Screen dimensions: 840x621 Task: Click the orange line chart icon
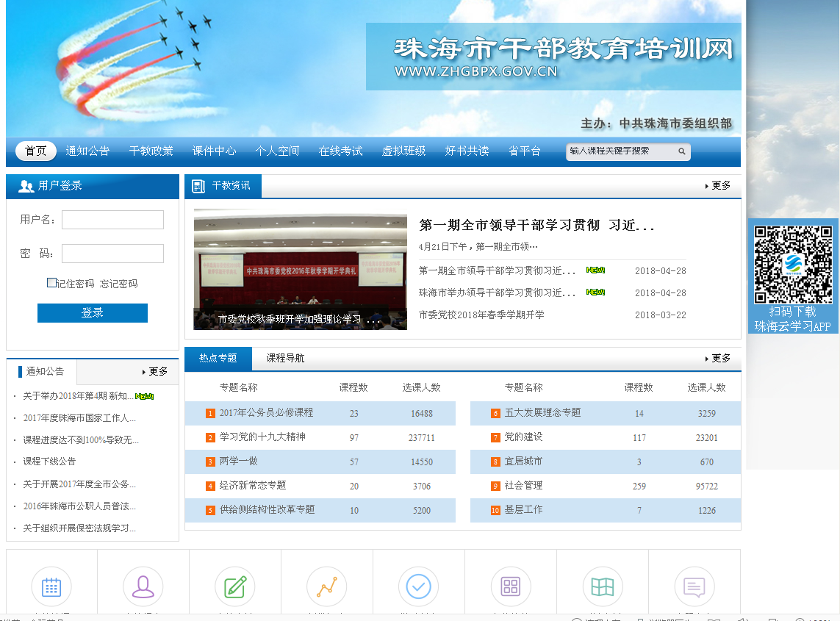pos(327,586)
